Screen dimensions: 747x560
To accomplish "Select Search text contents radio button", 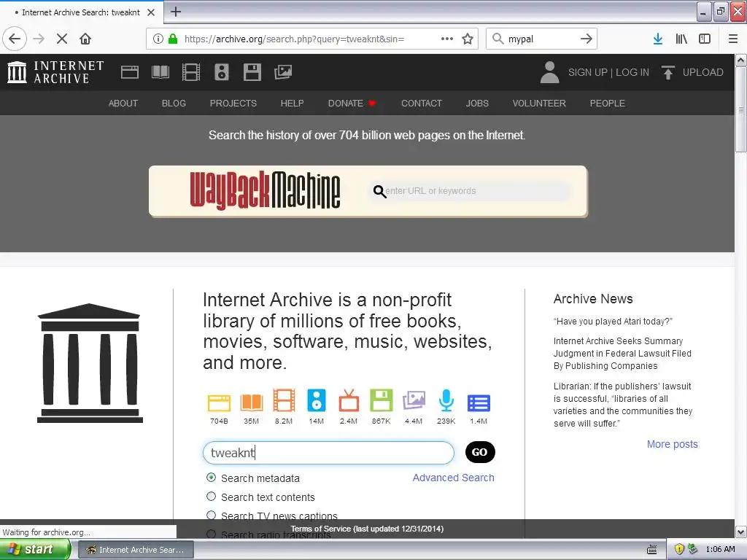I will [x=211, y=497].
